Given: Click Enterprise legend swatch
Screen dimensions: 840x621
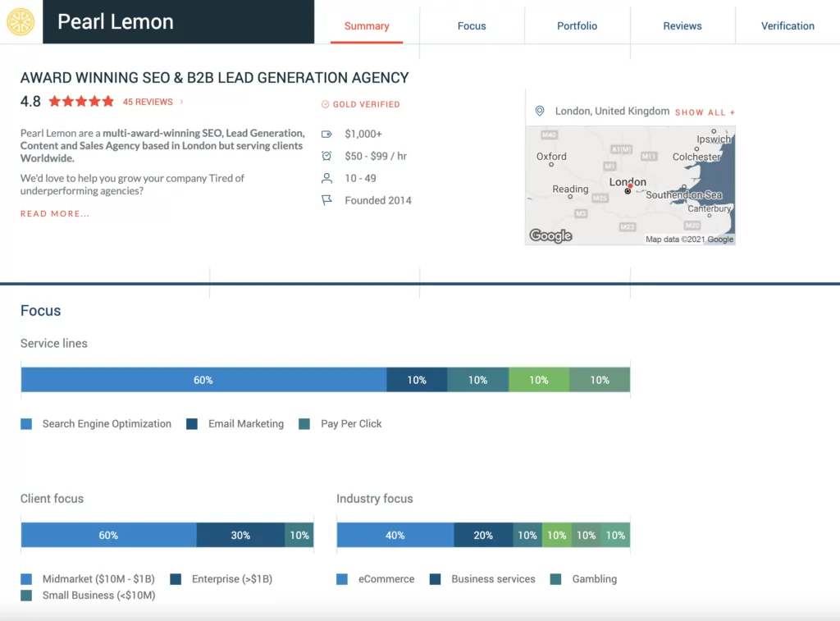Looking at the screenshot, I should [x=176, y=579].
